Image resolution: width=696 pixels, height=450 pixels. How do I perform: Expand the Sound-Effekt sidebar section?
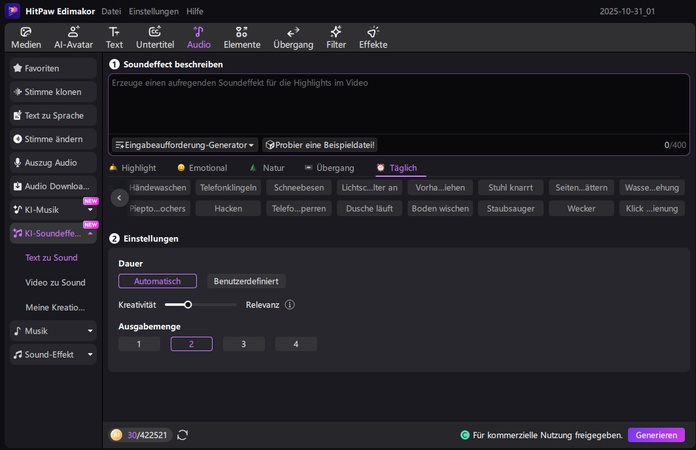[53, 354]
